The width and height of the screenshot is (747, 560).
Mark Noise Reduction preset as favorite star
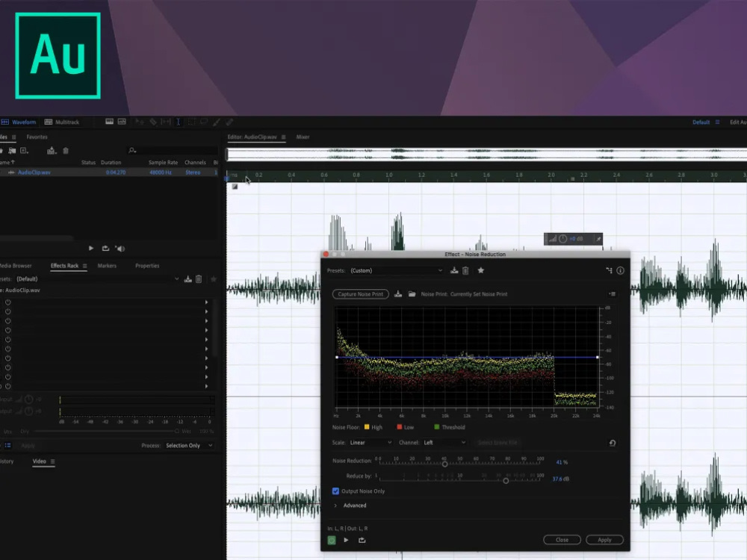pos(480,270)
